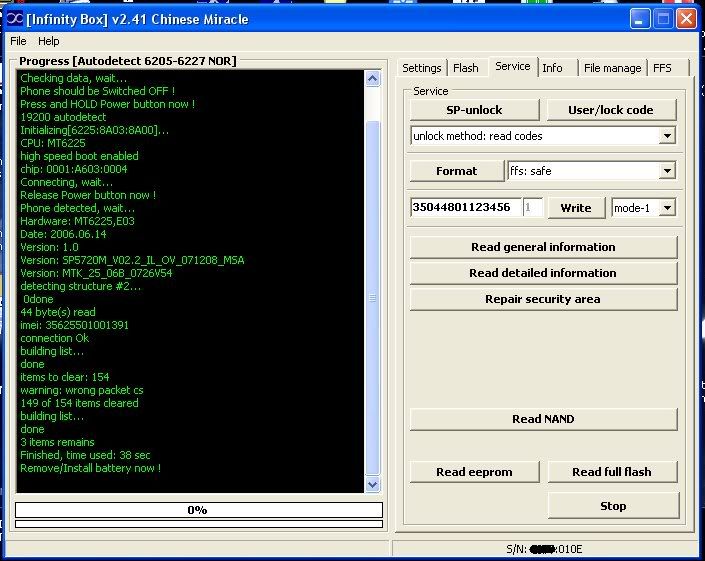Switch to the Info tab
Viewport: 705px width, 561px height.
552,68
